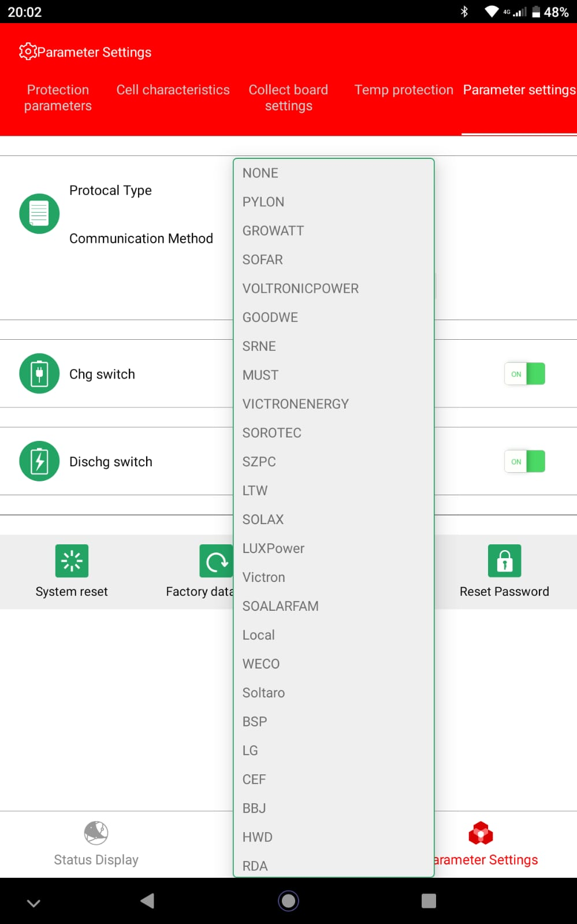The image size is (577, 924).
Task: Tap the Communication Method label
Action: [x=141, y=238]
